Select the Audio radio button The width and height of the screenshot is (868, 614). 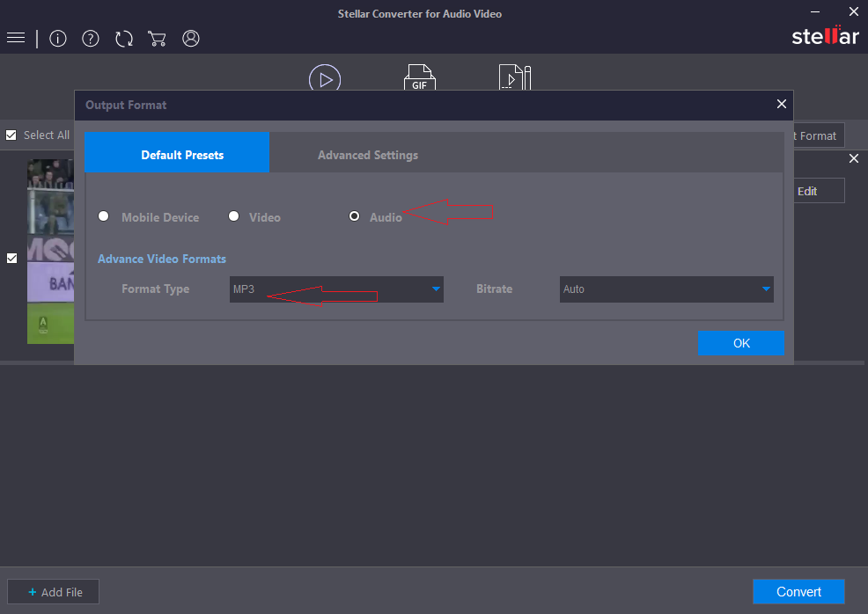tap(355, 216)
